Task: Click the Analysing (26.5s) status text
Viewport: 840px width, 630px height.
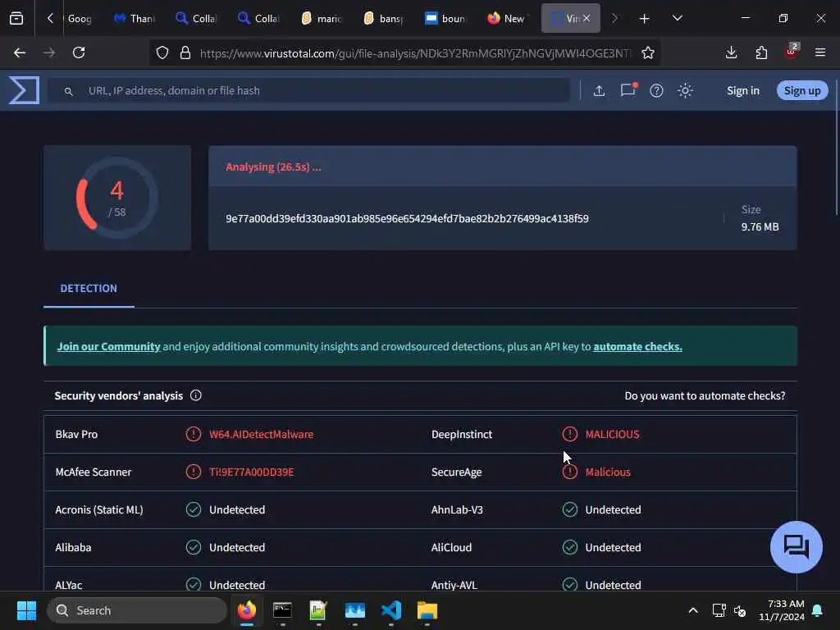Action: pyautogui.click(x=273, y=167)
